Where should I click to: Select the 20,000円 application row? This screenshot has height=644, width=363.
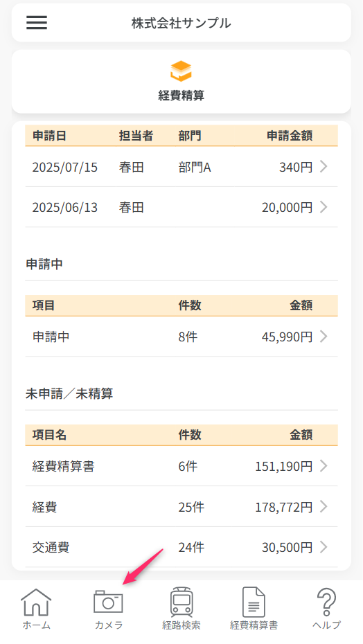tap(181, 207)
